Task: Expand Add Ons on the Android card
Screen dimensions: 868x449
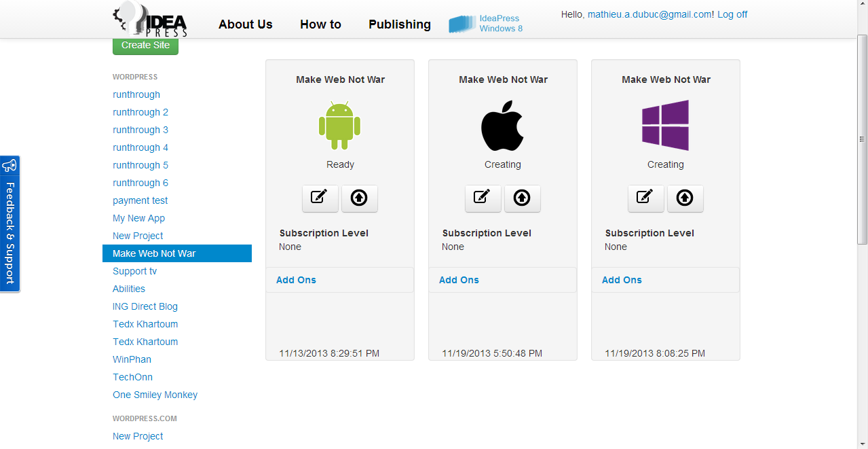Action: tap(296, 280)
